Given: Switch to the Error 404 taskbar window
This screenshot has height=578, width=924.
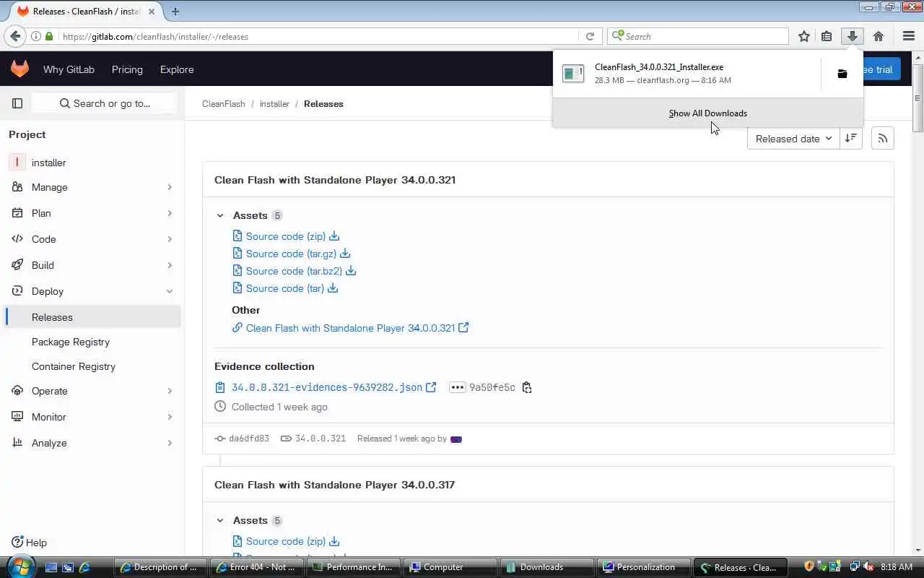Looking at the screenshot, I should [256, 567].
